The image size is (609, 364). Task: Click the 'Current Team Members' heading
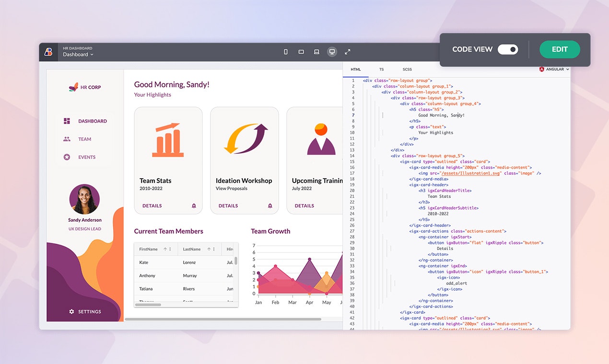tap(168, 231)
